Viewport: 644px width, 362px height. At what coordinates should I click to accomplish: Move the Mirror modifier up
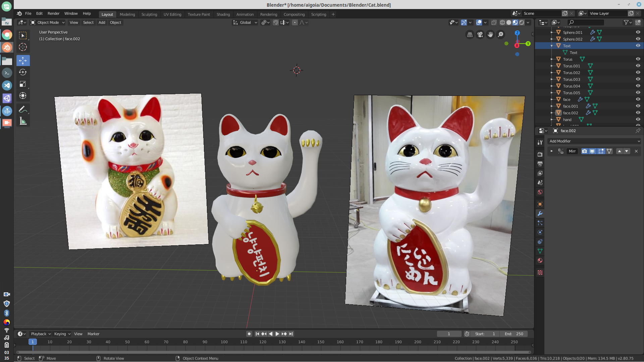620,151
